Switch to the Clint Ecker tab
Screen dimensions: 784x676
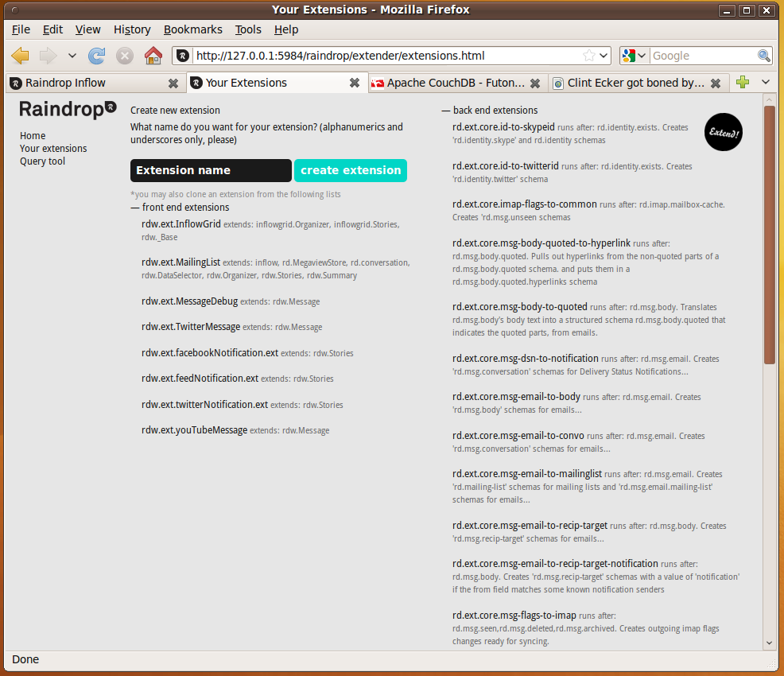pos(638,83)
